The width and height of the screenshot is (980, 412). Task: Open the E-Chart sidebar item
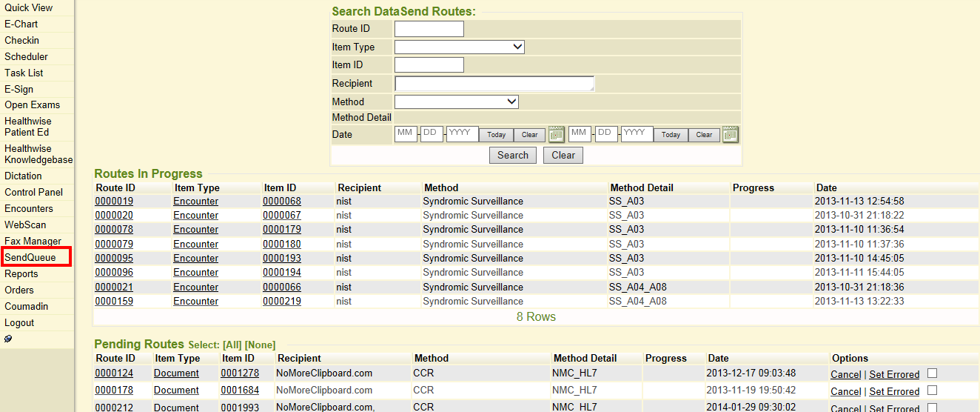tap(21, 24)
